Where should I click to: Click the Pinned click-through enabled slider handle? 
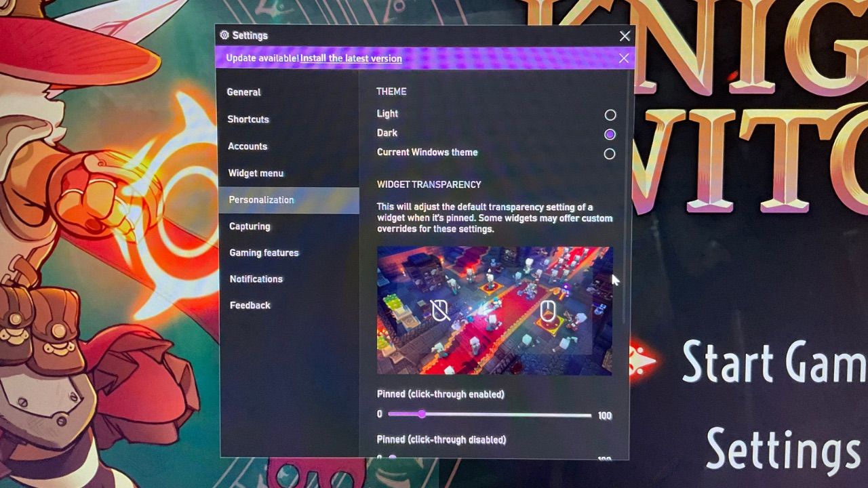pos(422,414)
